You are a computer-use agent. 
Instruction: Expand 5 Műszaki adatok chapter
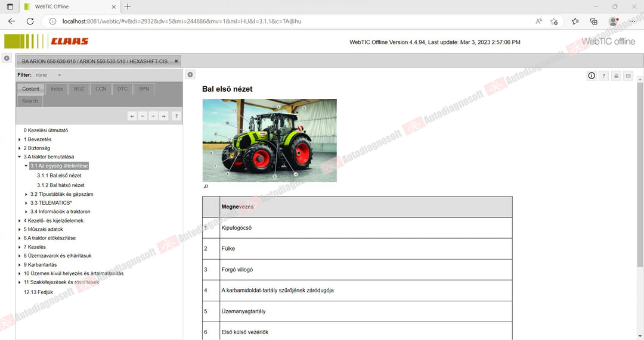[x=19, y=229]
